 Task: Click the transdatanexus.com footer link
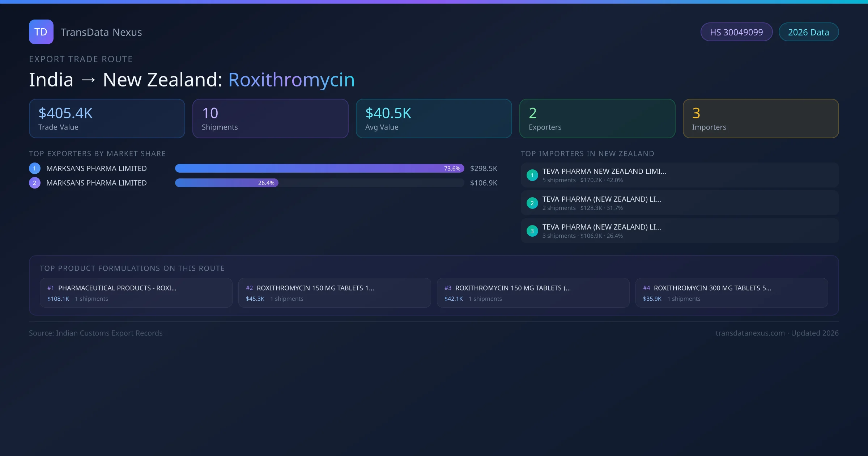tap(750, 333)
